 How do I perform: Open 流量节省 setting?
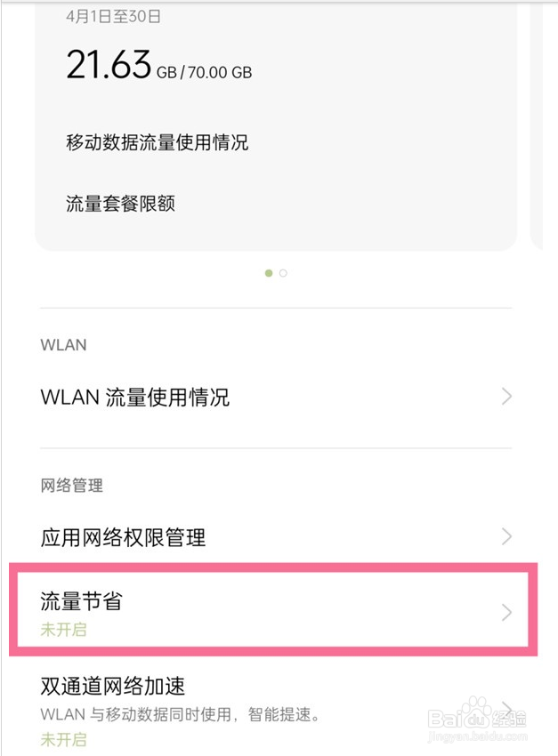[276, 611]
